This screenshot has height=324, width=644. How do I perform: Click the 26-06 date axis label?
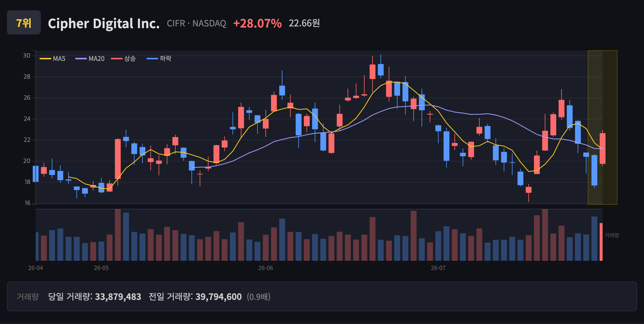tap(265, 268)
